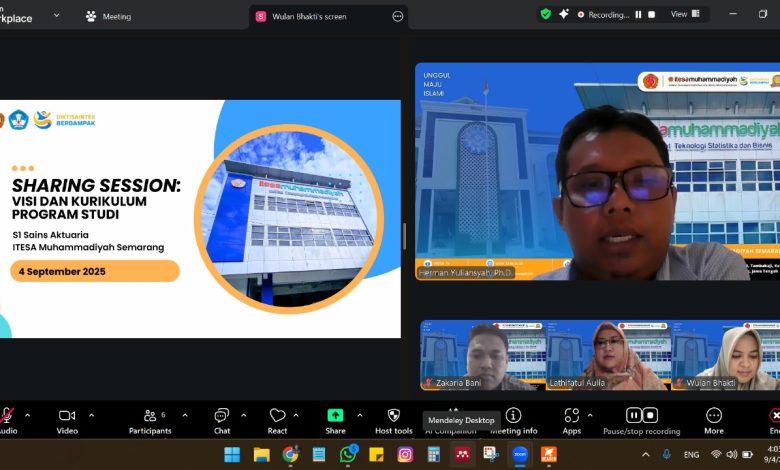Click the green Share screen button
This screenshot has height=470, width=780.
coord(335,415)
